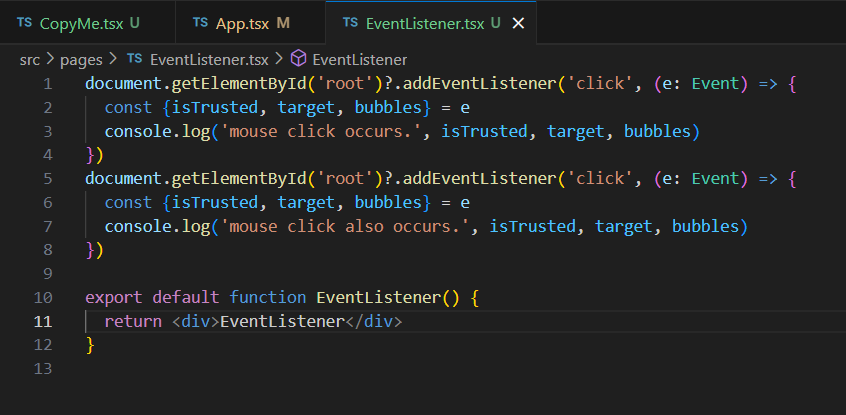Click line number 12 in the gutter
The height and width of the screenshot is (415, 846).
pyautogui.click(x=43, y=345)
